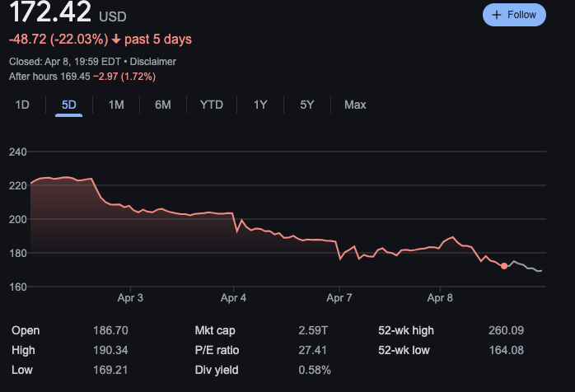Show the YTD chart view
The width and height of the screenshot is (575, 392).
coord(212,105)
